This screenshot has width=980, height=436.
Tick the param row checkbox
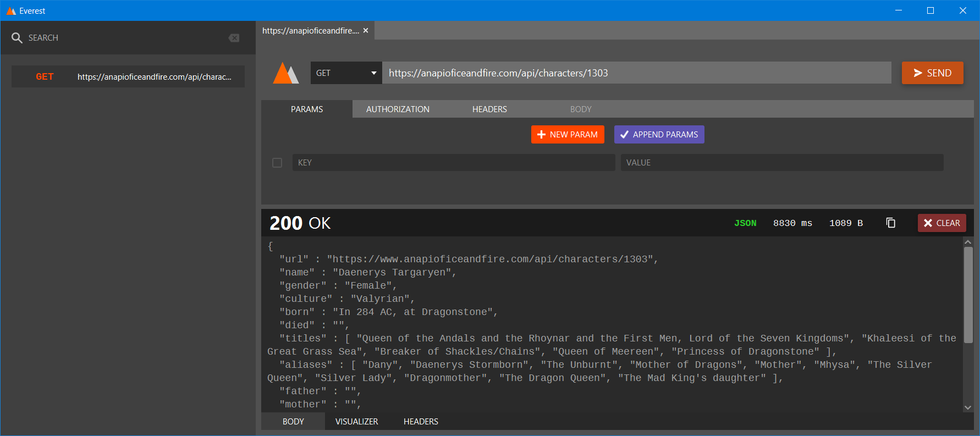pyautogui.click(x=277, y=163)
